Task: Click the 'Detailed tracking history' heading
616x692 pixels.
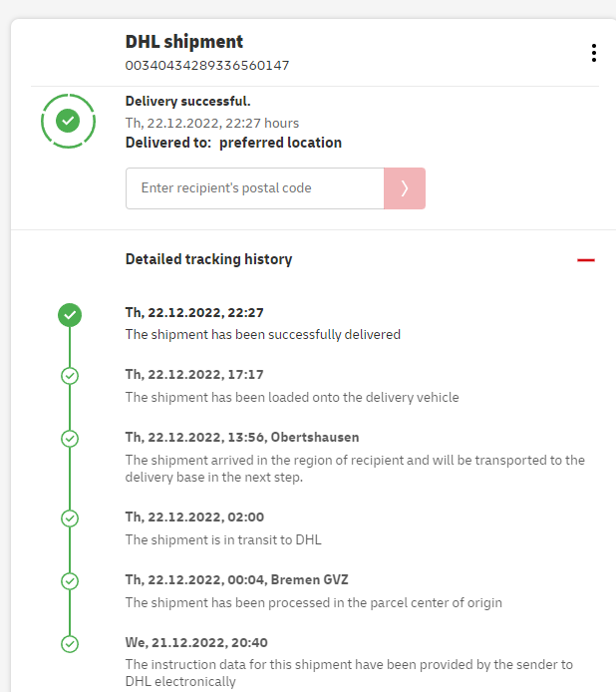Action: [x=208, y=259]
